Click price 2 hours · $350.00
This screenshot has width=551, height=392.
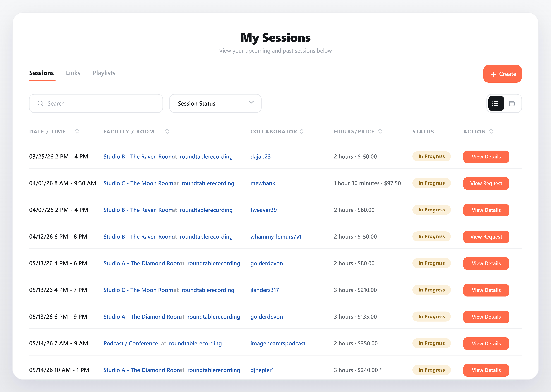pyautogui.click(x=356, y=344)
